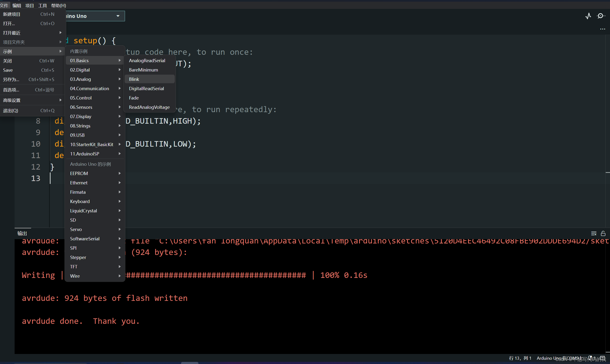Expand LiquidCrystal library examples
The image size is (610, 364).
tap(95, 211)
